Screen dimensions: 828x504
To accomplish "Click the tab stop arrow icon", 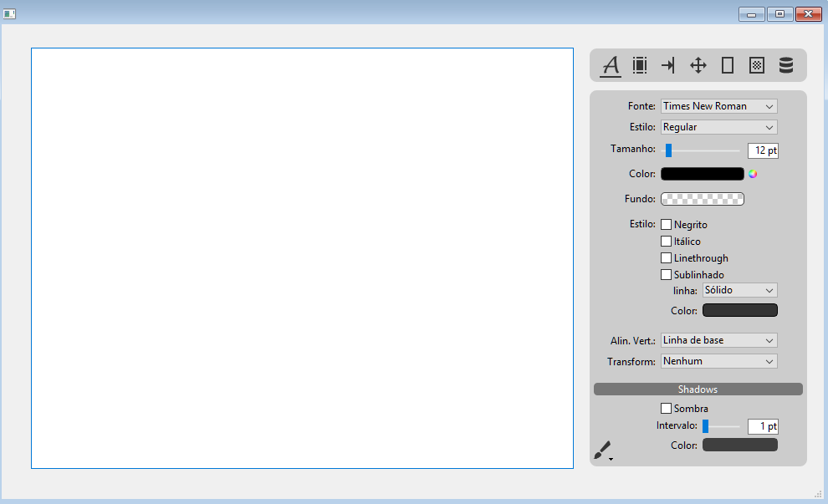I will (x=668, y=65).
